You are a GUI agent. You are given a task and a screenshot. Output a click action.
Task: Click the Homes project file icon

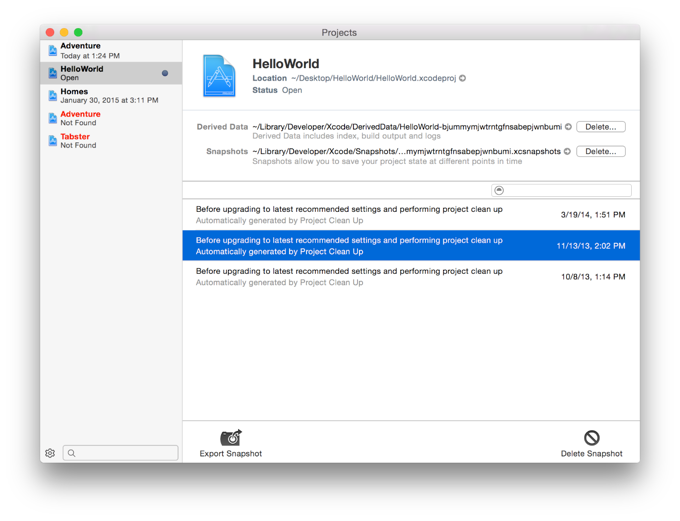pyautogui.click(x=52, y=95)
